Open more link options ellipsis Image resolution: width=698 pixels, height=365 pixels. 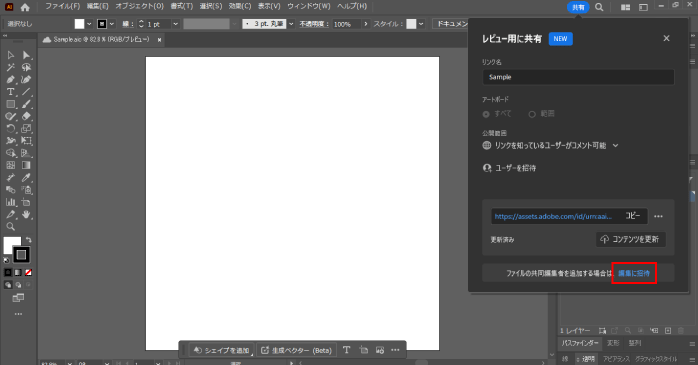pyautogui.click(x=658, y=216)
